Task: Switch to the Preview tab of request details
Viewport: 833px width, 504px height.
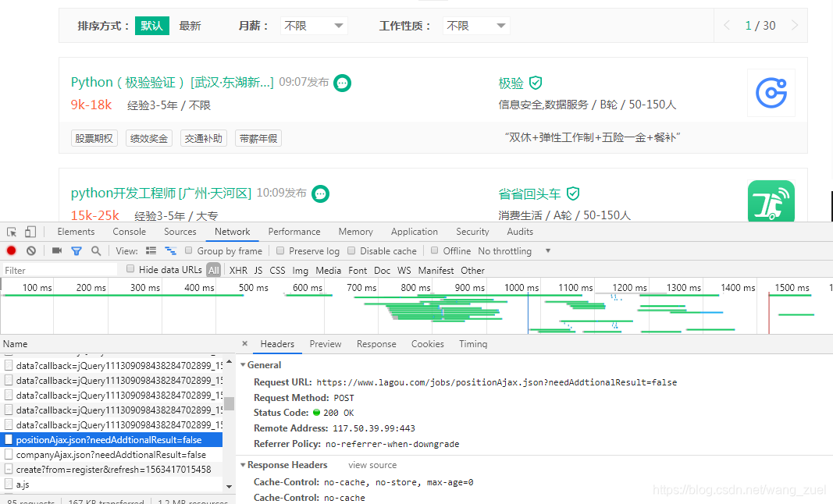Action: pyautogui.click(x=325, y=343)
